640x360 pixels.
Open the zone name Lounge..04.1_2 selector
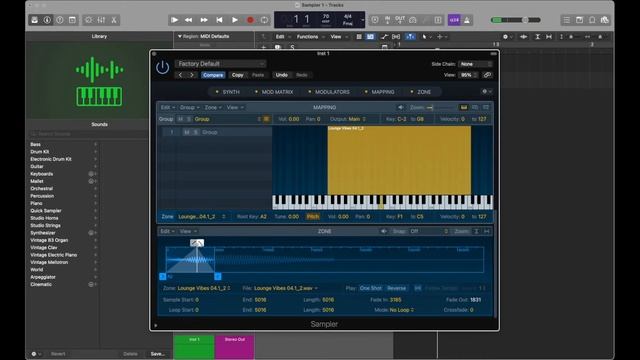202,217
